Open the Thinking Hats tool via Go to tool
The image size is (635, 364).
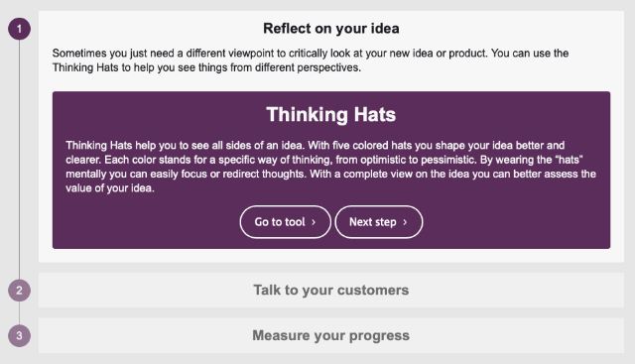click(285, 222)
